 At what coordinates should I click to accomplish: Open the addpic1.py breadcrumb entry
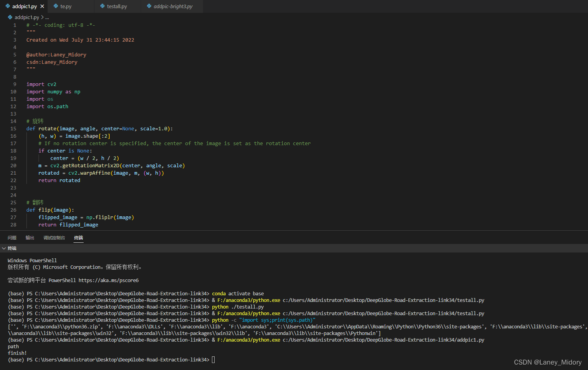pyautogui.click(x=27, y=17)
